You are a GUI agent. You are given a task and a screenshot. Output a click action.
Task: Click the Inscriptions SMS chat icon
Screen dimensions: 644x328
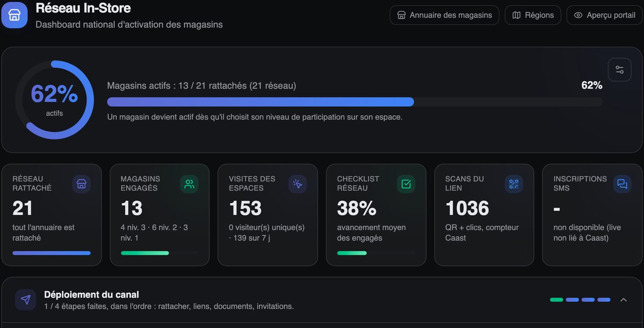tap(622, 184)
